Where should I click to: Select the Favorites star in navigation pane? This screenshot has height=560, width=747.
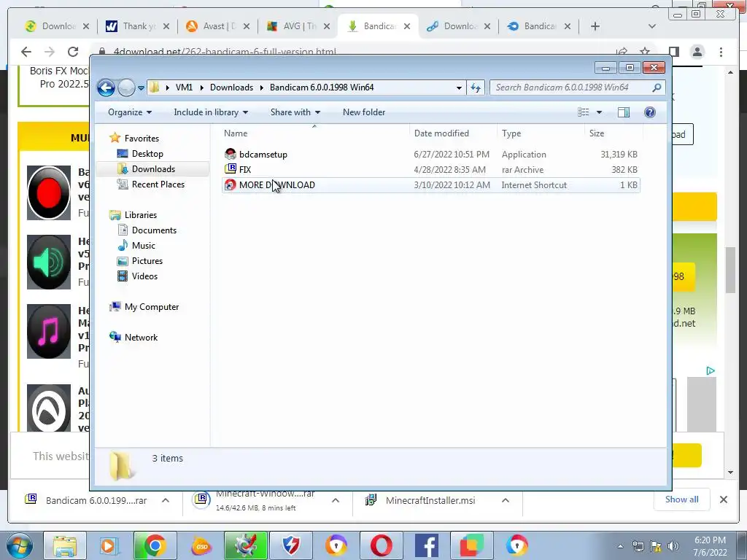pyautogui.click(x=115, y=138)
